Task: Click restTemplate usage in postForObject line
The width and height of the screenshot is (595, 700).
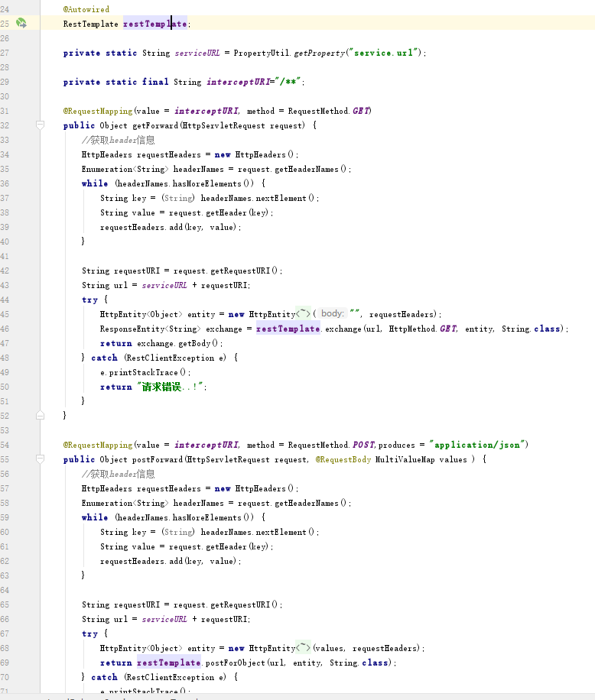Action: pos(168,663)
